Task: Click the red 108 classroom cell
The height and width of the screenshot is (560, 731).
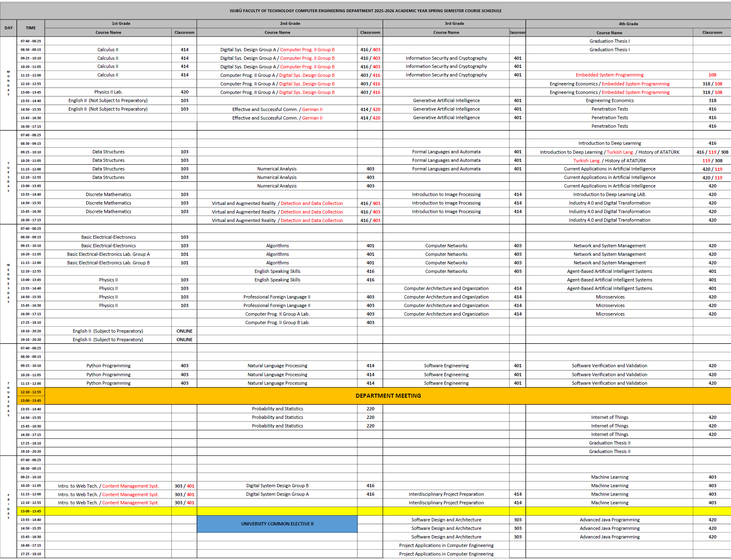Action: [x=712, y=75]
